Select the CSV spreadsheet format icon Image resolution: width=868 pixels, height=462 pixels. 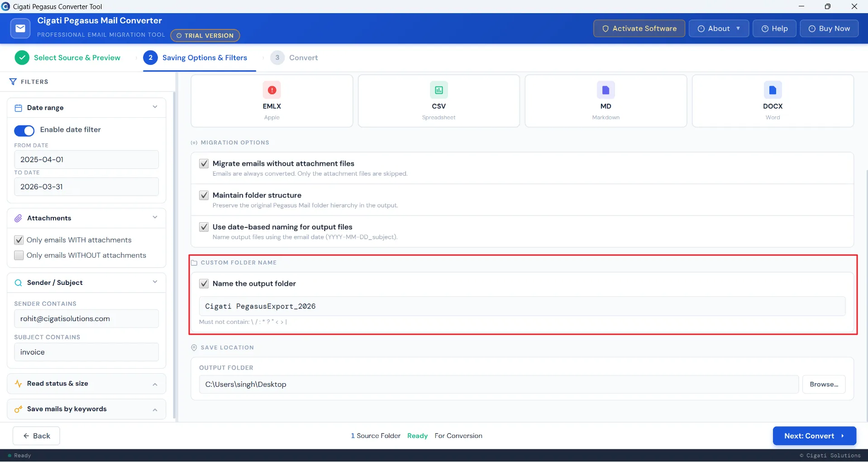[439, 90]
